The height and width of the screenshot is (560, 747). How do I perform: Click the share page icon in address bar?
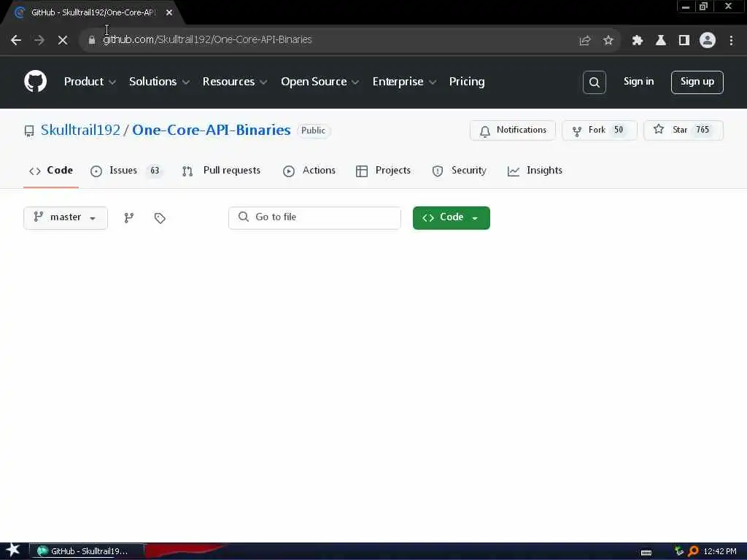coord(584,41)
